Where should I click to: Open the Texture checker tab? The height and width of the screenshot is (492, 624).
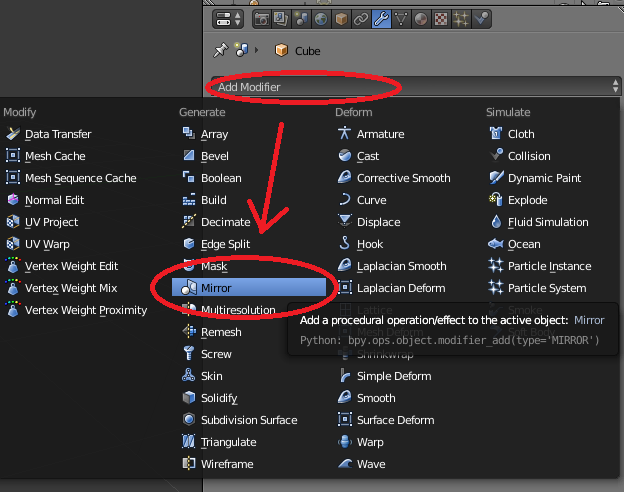pos(441,19)
